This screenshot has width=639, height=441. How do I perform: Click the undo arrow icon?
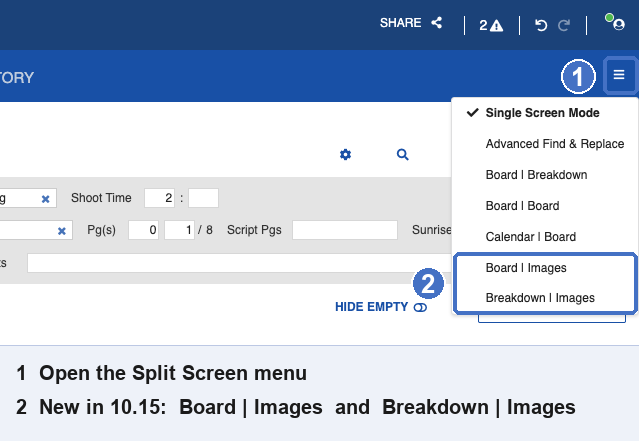(x=541, y=25)
